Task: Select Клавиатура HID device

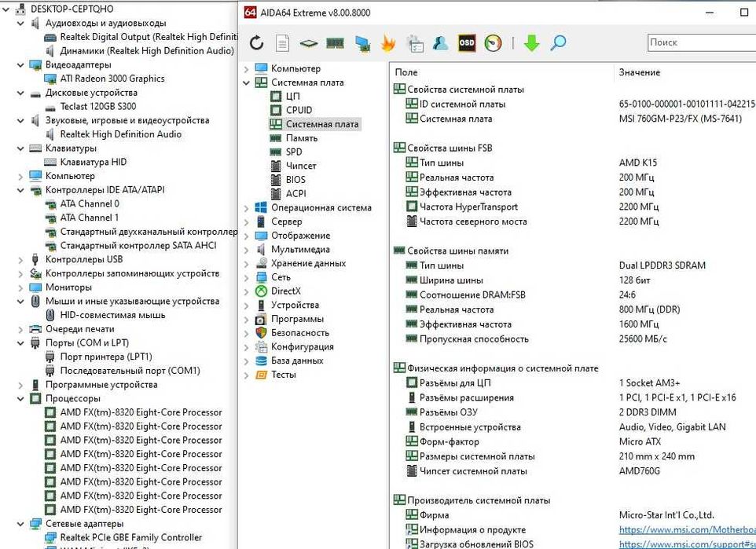Action: point(93,162)
